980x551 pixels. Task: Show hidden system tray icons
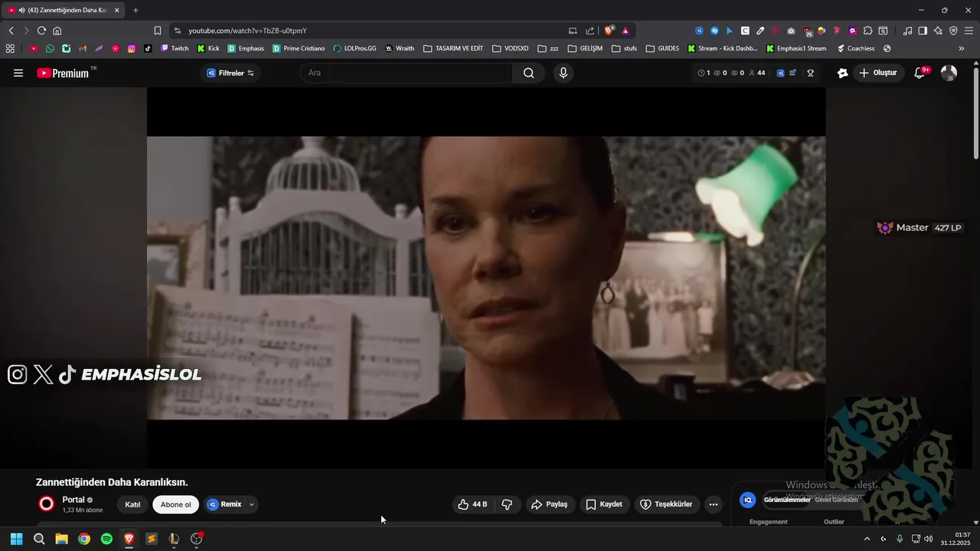click(867, 539)
